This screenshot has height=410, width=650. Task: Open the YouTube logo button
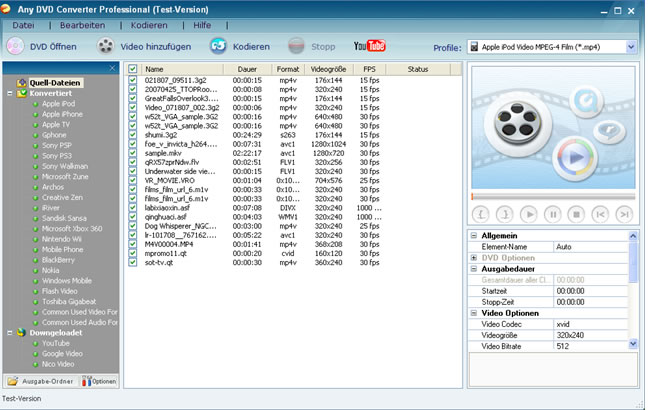tap(369, 46)
